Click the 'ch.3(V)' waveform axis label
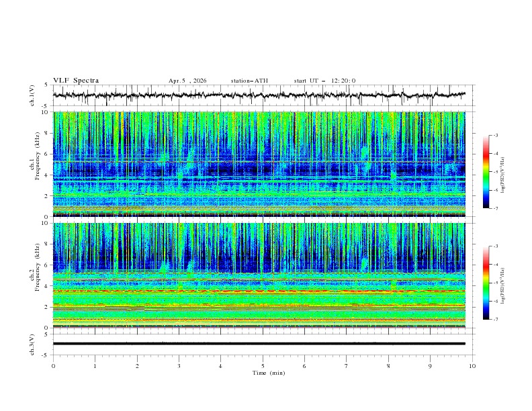The height and width of the screenshot is (411, 532). coord(32,345)
